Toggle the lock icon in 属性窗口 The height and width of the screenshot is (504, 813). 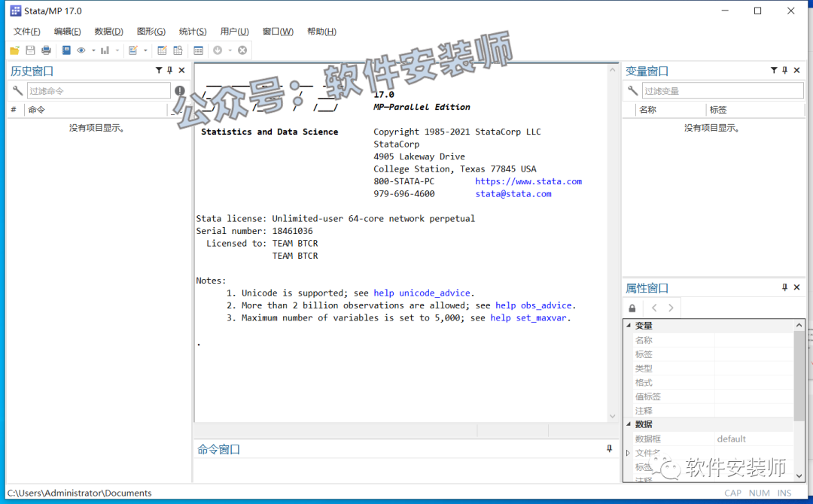click(x=632, y=308)
